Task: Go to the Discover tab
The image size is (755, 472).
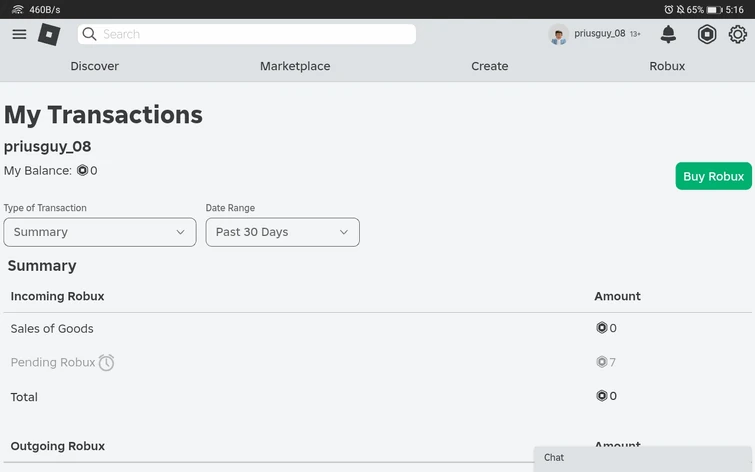Action: pos(94,66)
